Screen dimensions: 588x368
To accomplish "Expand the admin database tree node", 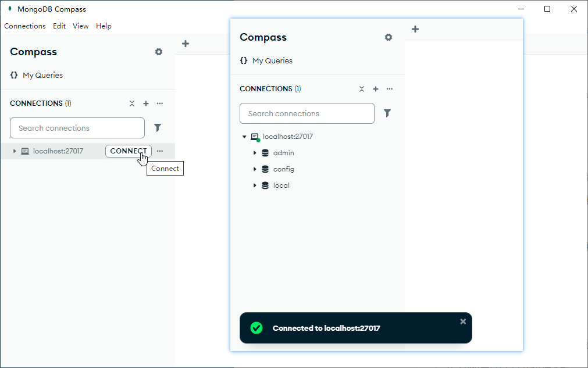I will click(255, 153).
